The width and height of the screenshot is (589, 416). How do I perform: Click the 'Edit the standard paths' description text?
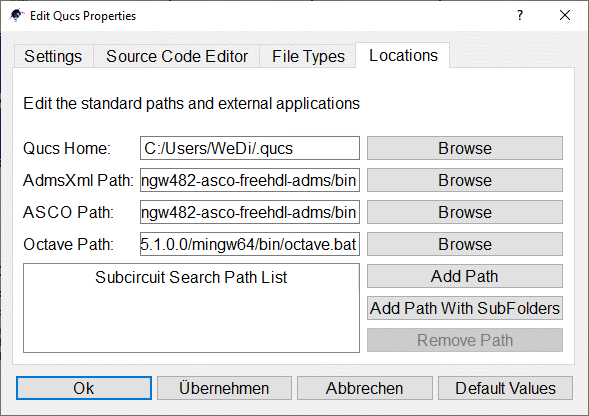tap(191, 103)
